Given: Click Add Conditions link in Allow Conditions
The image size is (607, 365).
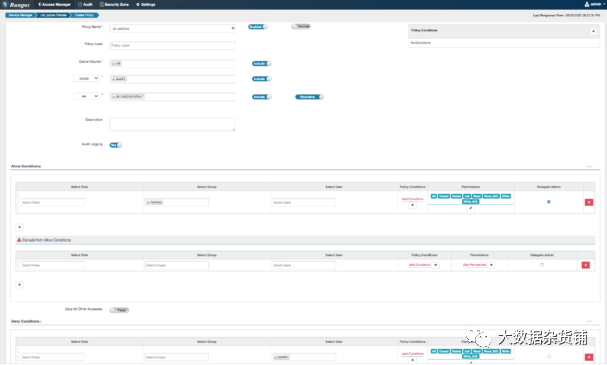Looking at the screenshot, I should [x=412, y=199].
